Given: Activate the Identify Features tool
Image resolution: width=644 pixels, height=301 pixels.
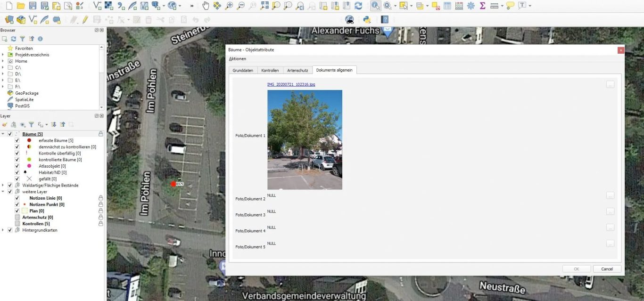Looking at the screenshot, I should 375,6.
